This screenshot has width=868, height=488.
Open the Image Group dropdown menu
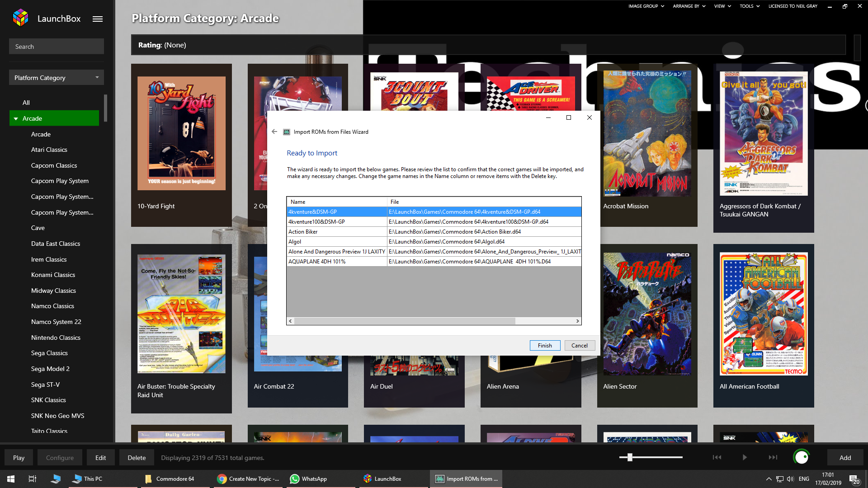point(646,6)
